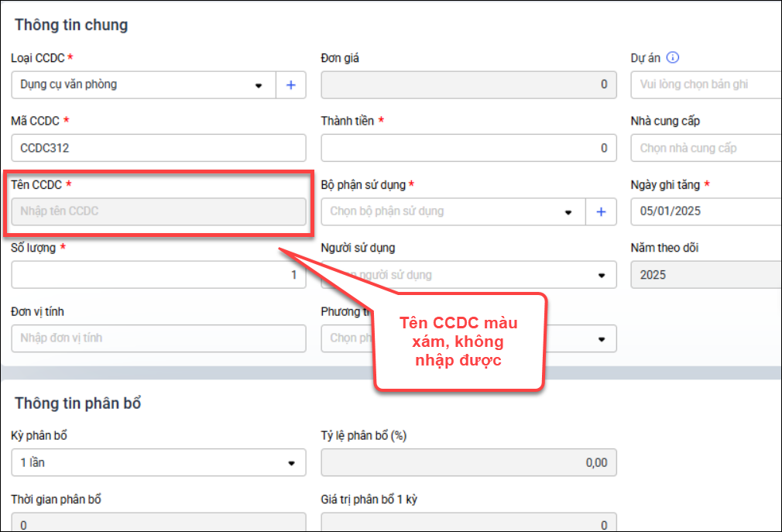Click the plus icon beside Bộ phận sử dụng

(x=601, y=211)
